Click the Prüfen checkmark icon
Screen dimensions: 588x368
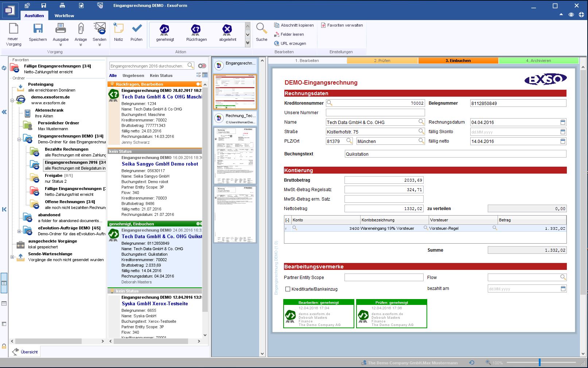pos(137,28)
